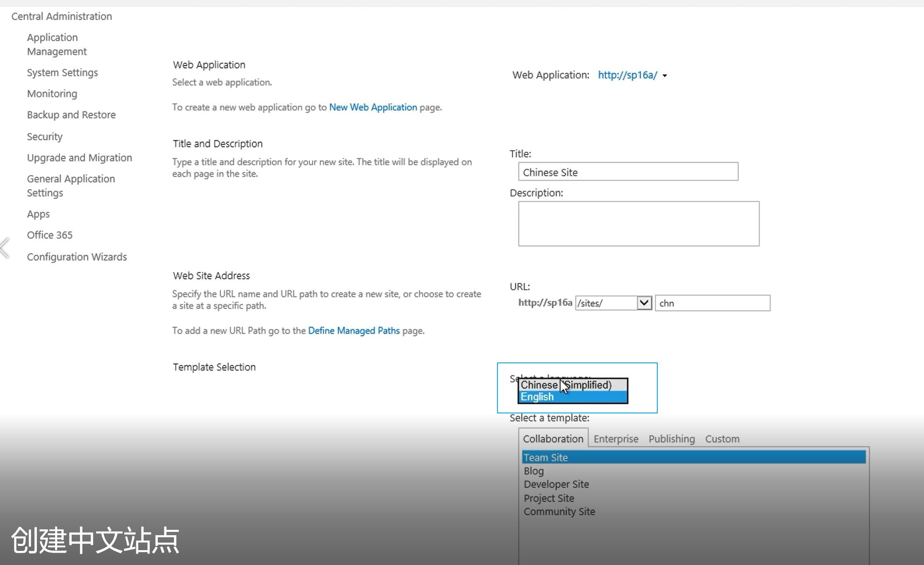Pick the Developer Site template
Image resolution: width=924 pixels, height=565 pixels.
pyautogui.click(x=556, y=484)
